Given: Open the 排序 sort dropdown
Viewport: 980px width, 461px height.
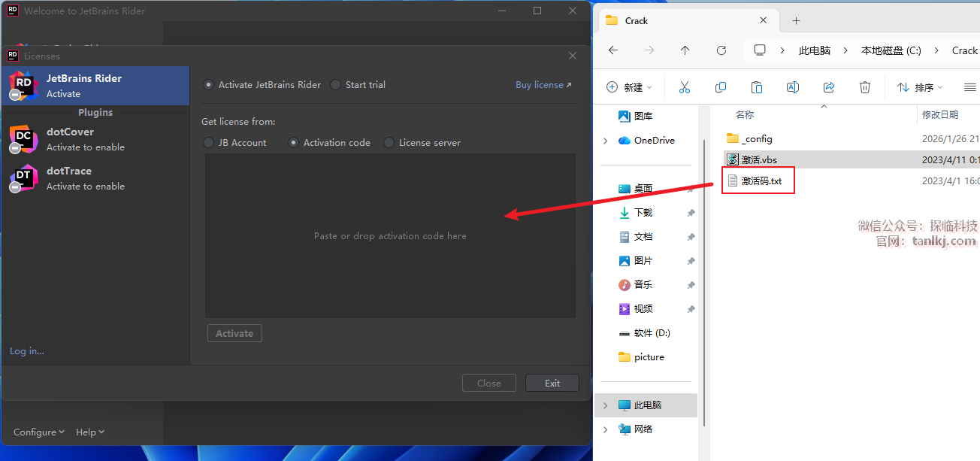Looking at the screenshot, I should pos(920,87).
